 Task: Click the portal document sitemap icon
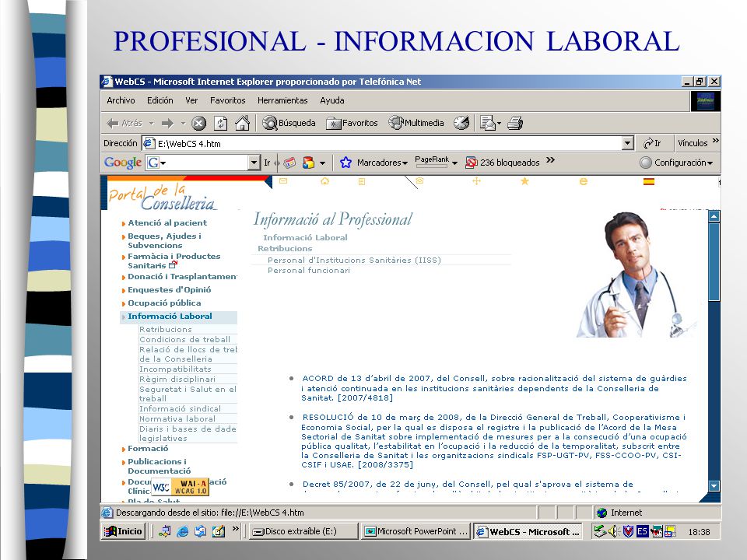click(362, 181)
